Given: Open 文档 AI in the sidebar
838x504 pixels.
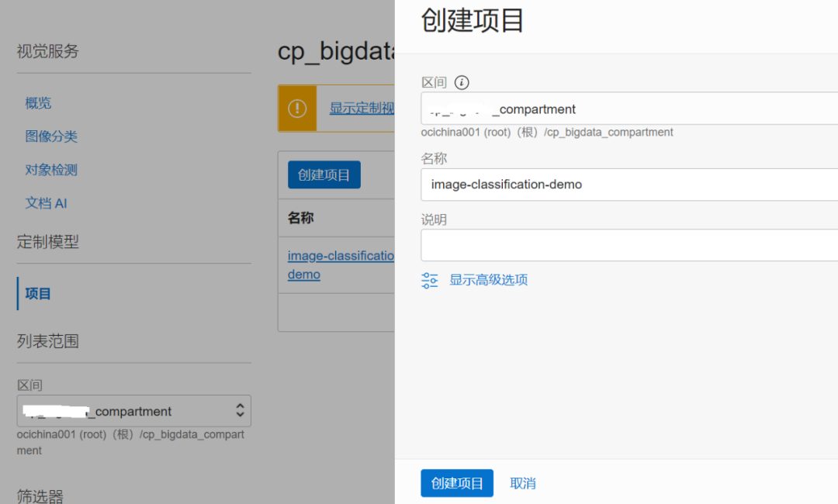Looking at the screenshot, I should [46, 203].
